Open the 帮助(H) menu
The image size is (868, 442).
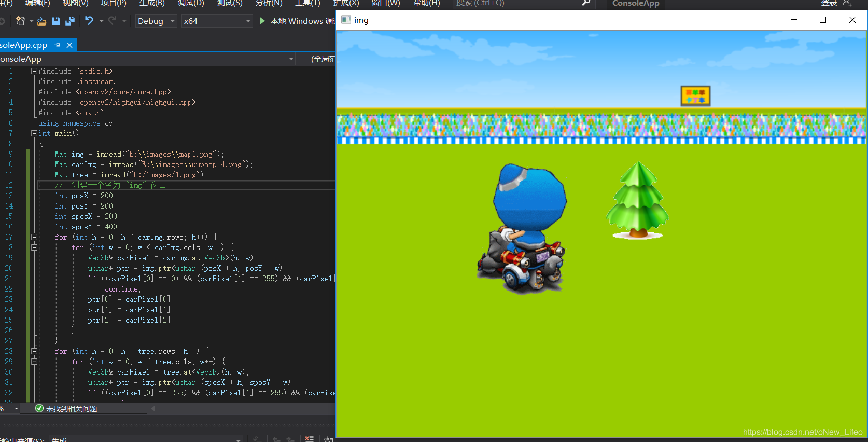(x=426, y=3)
